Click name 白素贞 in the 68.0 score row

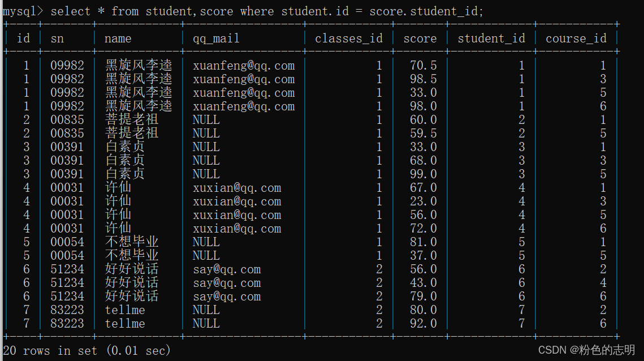click(x=125, y=160)
